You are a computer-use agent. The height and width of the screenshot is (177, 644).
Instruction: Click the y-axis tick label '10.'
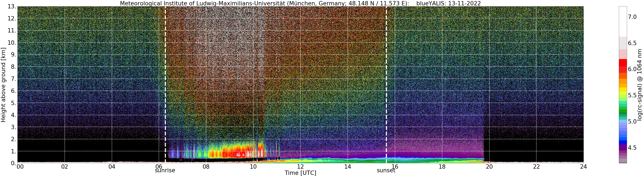(12, 43)
